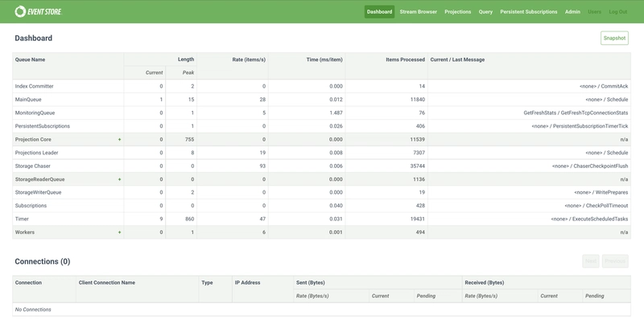Click Timer peak length value 860

(x=190, y=219)
